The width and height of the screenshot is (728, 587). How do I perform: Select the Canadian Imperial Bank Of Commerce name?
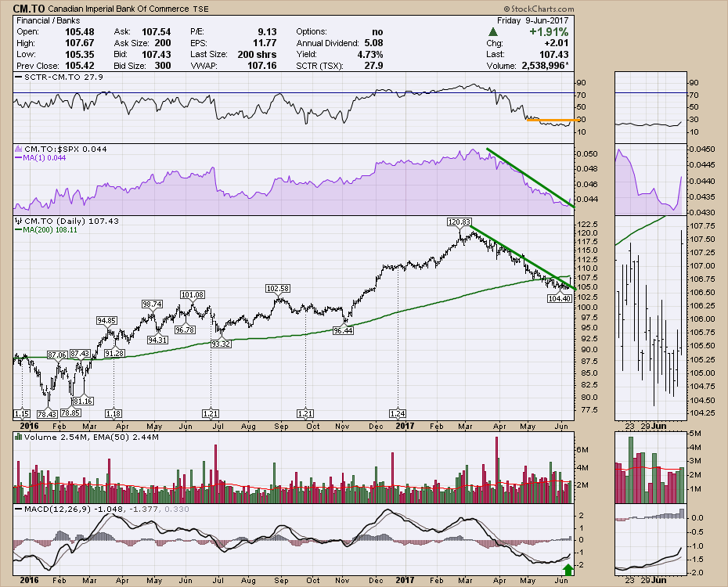118,9
